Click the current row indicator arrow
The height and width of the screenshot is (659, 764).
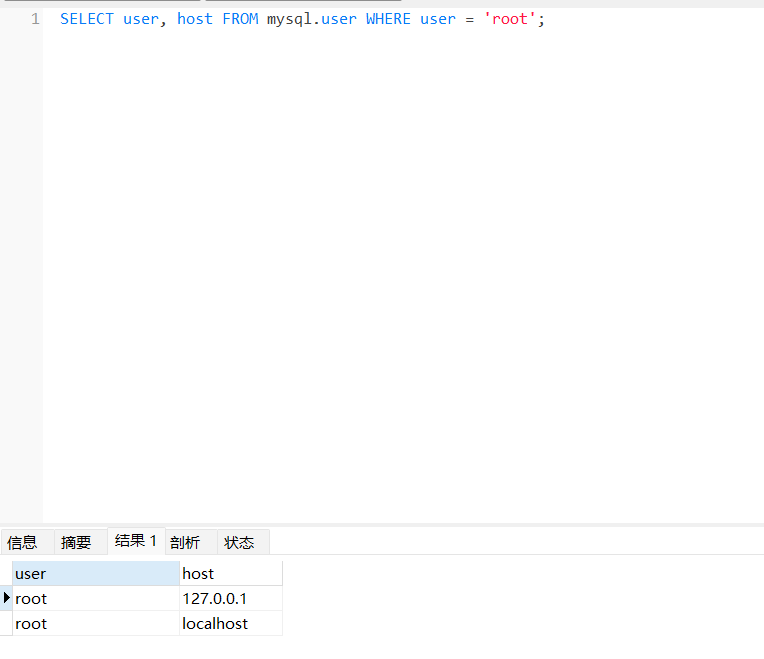point(6,598)
